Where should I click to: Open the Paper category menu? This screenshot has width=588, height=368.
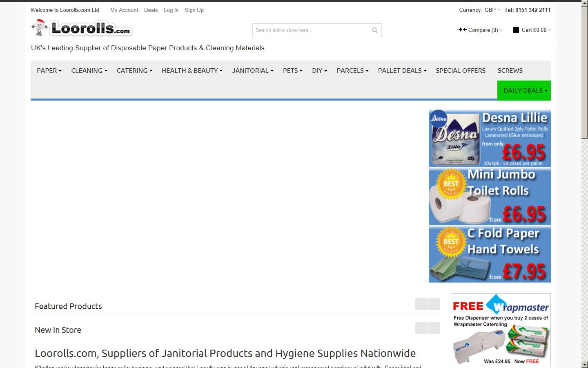[49, 70]
